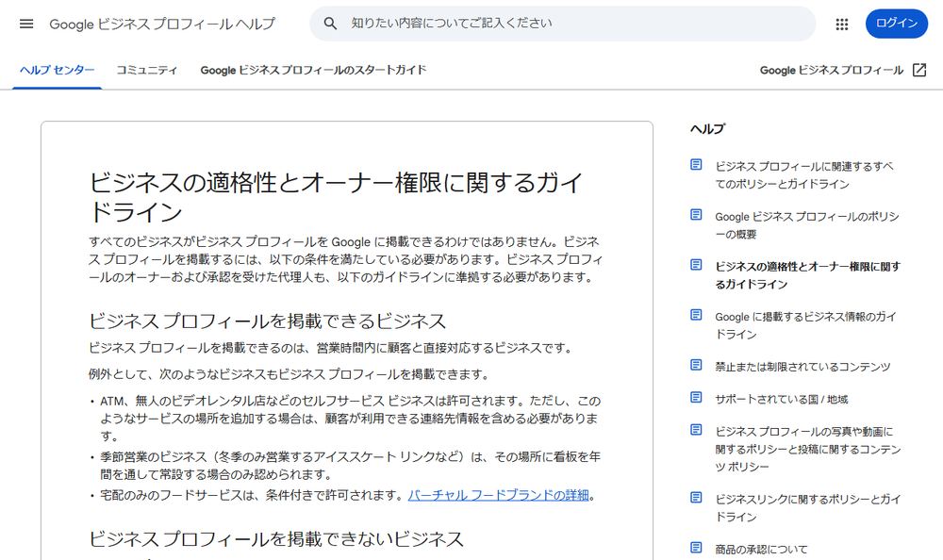Image resolution: width=943 pixels, height=560 pixels.
Task: Click document icon beside 禁止または制限されているコンテンツ
Action: coord(696,365)
